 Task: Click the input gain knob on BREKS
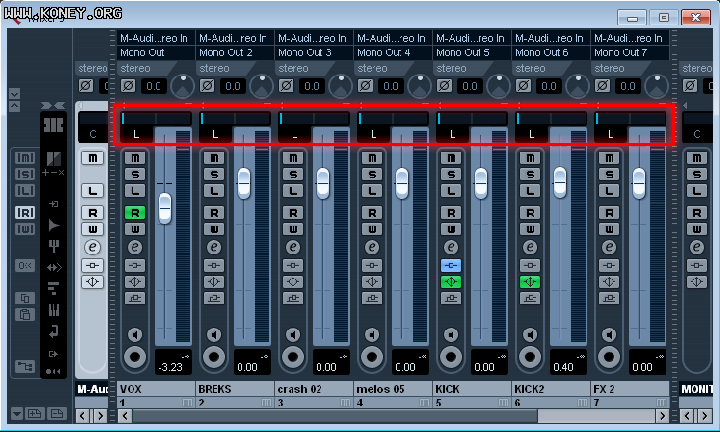pyautogui.click(x=262, y=86)
